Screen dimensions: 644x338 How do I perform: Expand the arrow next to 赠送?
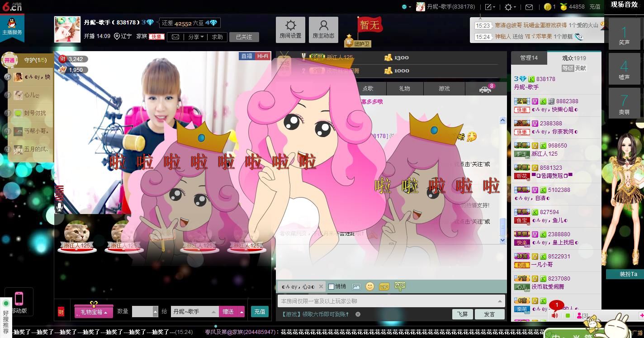tap(241, 312)
